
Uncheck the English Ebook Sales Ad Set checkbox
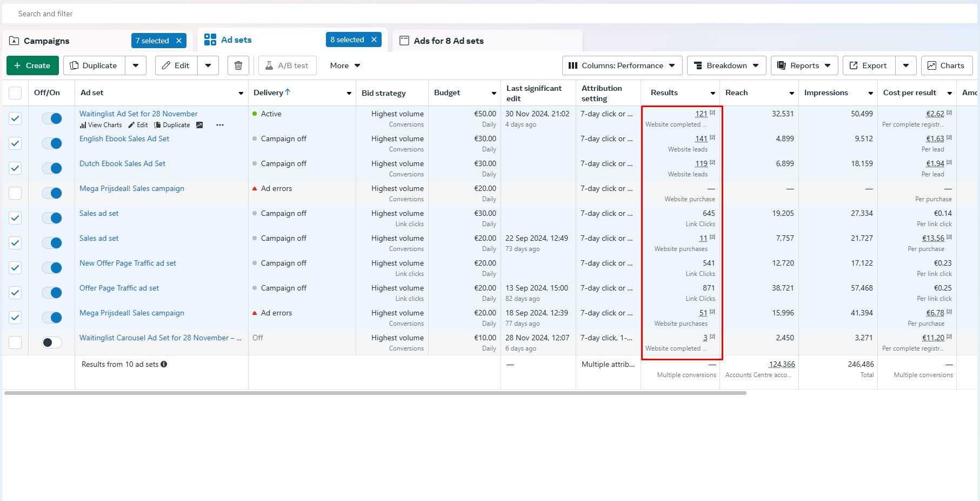click(x=15, y=143)
